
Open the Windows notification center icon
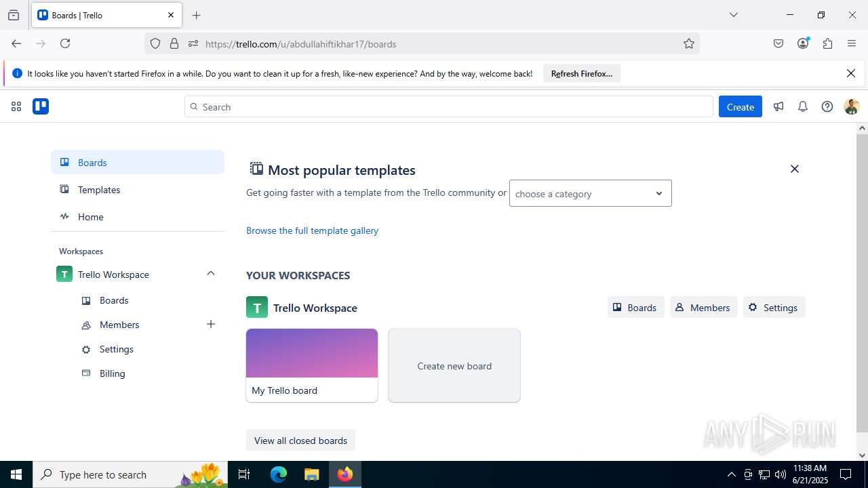(x=846, y=474)
